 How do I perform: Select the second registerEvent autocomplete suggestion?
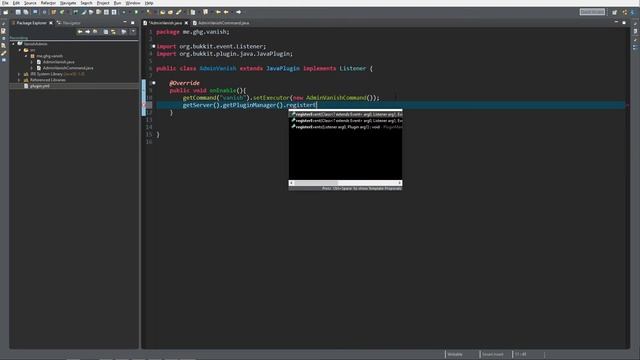pos(346,121)
